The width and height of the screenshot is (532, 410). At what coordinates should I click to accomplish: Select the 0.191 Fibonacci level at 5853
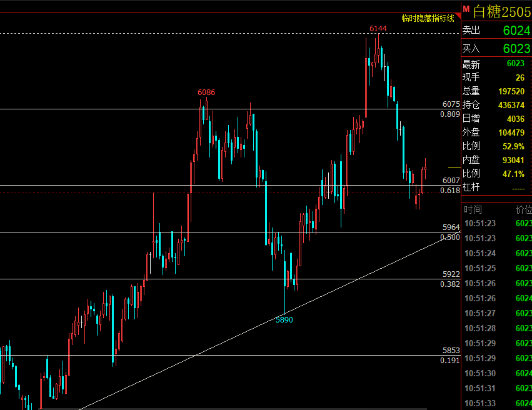point(450,360)
